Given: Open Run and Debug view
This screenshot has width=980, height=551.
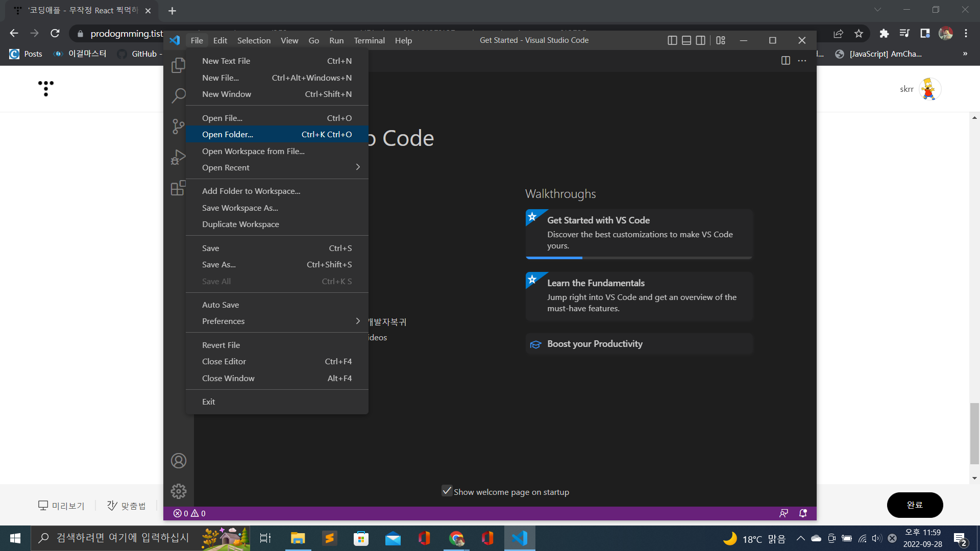Looking at the screenshot, I should 178,157.
